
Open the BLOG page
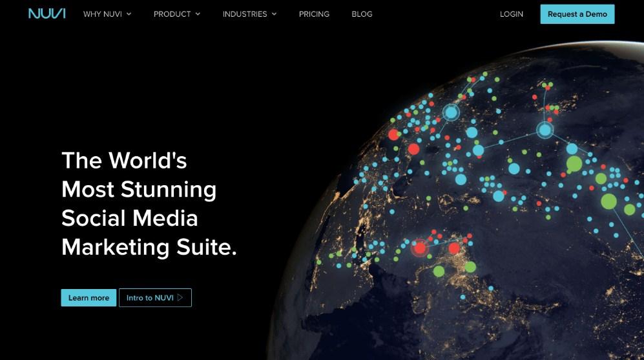point(362,14)
